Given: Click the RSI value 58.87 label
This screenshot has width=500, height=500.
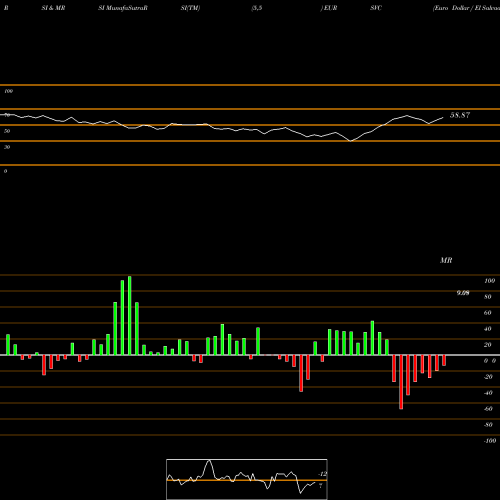Looking at the screenshot, I should pos(460,115).
